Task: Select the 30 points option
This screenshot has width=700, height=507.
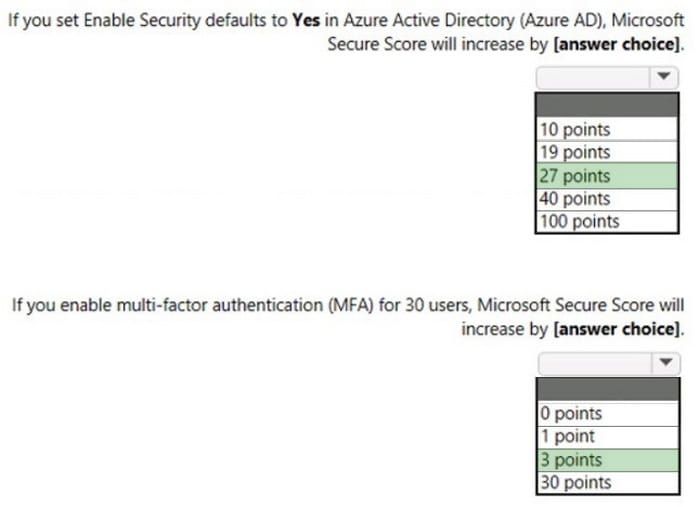Action: click(x=608, y=482)
